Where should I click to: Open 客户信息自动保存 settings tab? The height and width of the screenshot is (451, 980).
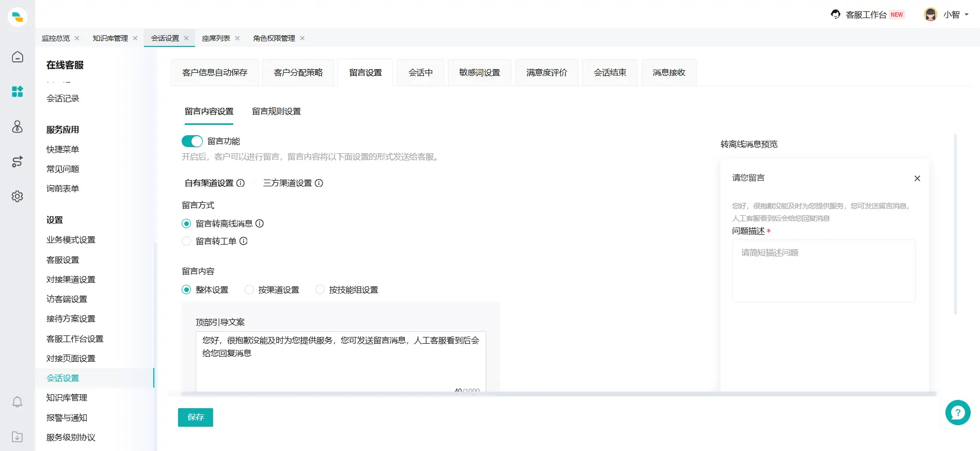215,73
